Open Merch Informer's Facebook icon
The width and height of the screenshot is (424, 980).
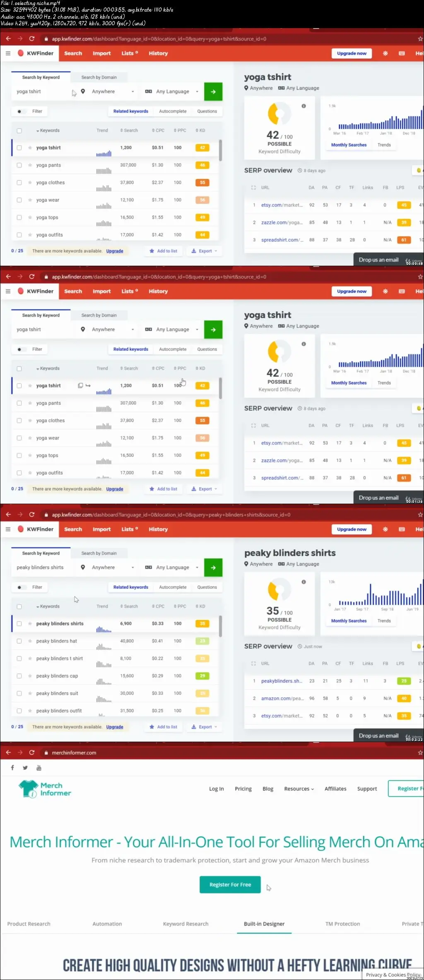coord(12,768)
